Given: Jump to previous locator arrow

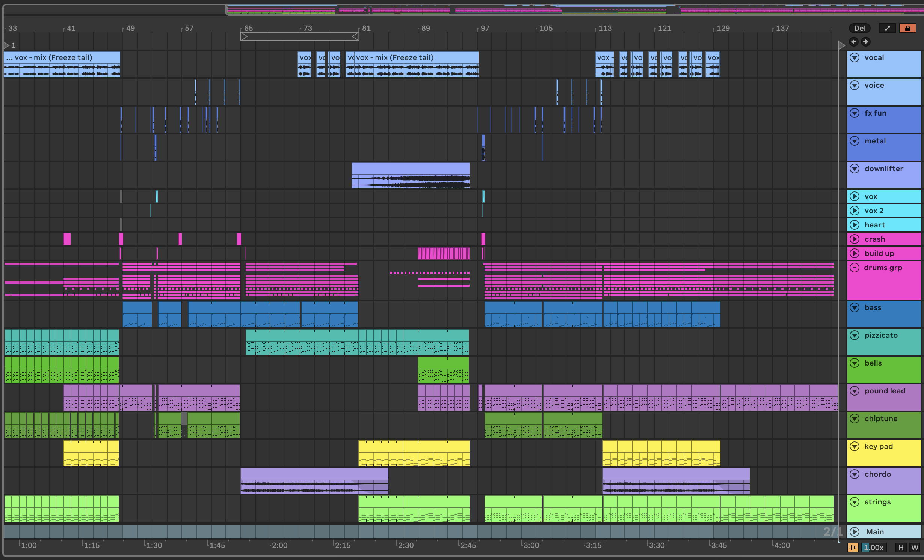Looking at the screenshot, I should point(853,42).
